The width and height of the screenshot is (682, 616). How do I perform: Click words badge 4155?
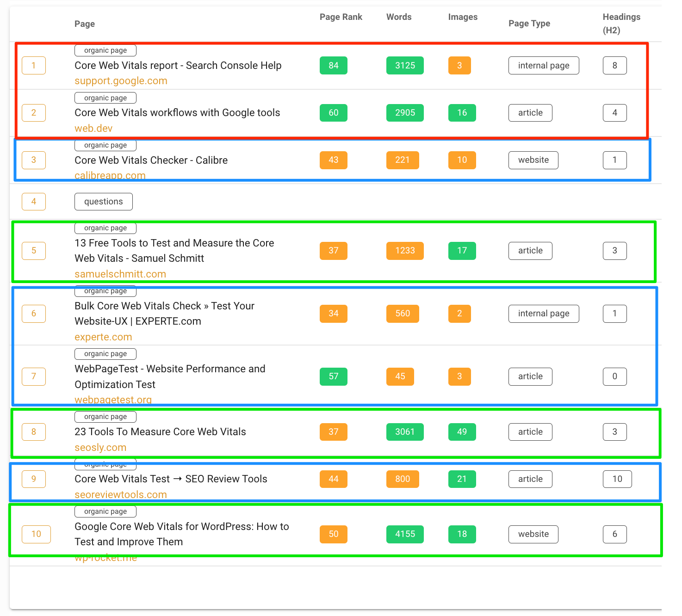click(x=405, y=534)
